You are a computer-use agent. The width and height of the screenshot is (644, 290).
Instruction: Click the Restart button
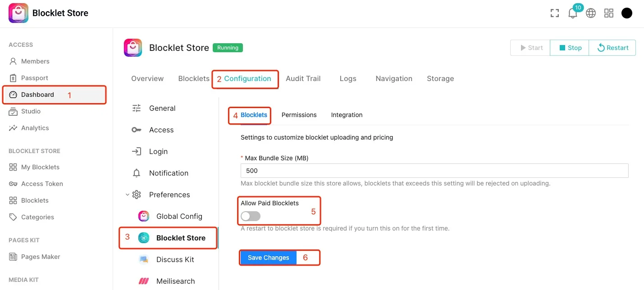(x=612, y=48)
